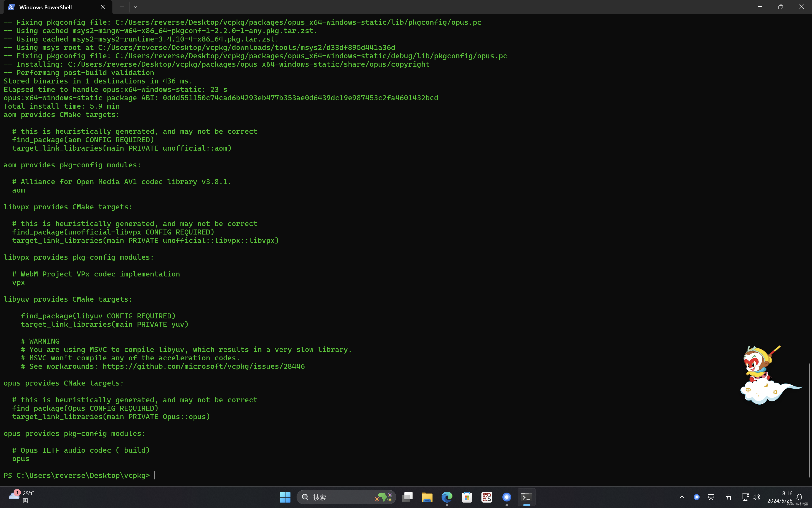This screenshot has width=812, height=508.
Task: Click the taskbar search box
Action: point(346,497)
